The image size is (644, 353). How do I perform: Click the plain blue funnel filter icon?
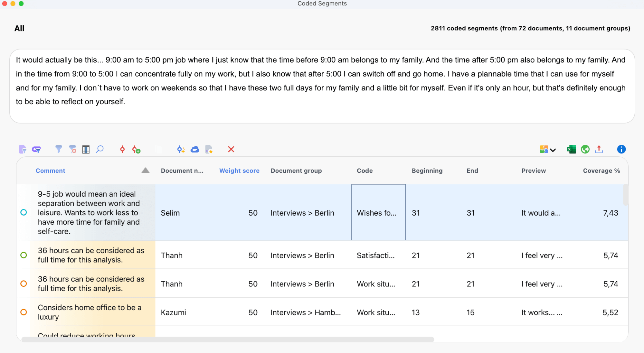pyautogui.click(x=58, y=149)
